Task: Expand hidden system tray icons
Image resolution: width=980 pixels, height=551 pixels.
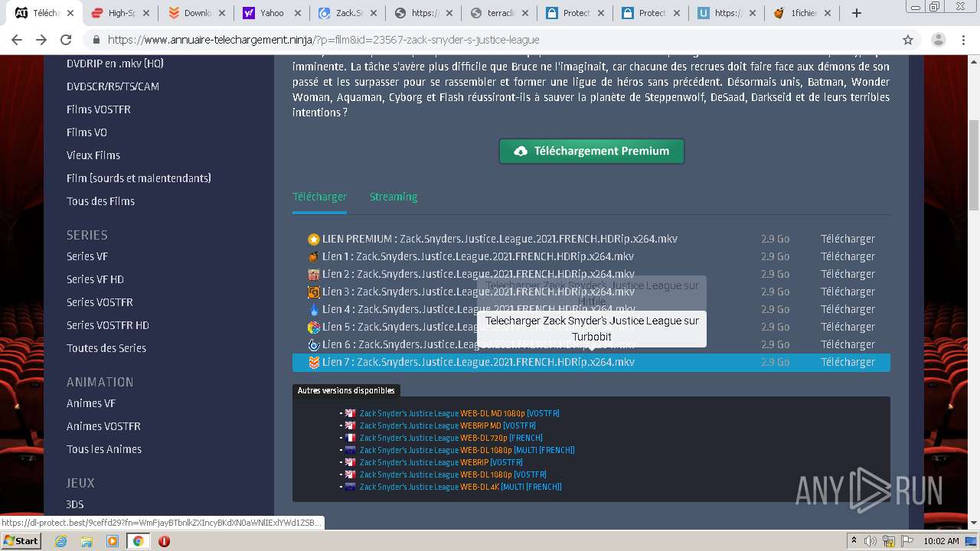Action: (x=854, y=541)
